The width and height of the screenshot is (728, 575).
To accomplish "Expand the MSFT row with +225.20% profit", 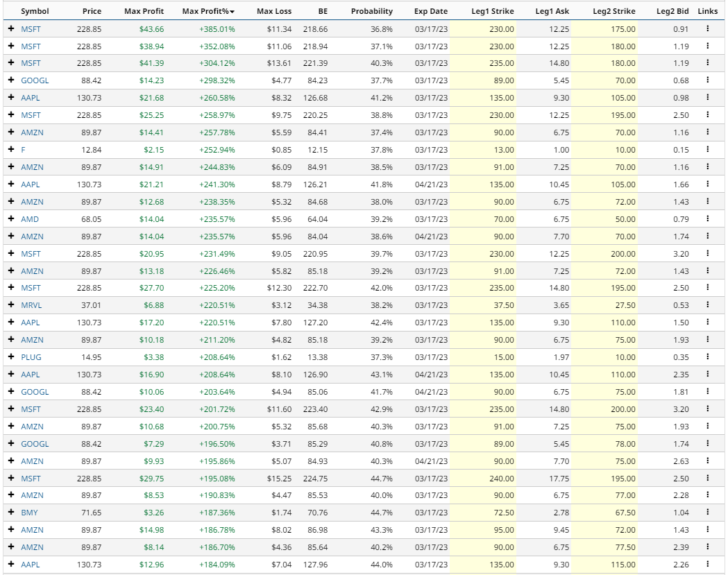I will pyautogui.click(x=11, y=288).
